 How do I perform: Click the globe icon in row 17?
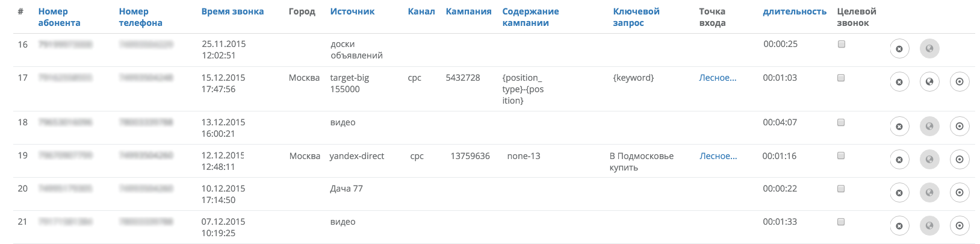(929, 82)
